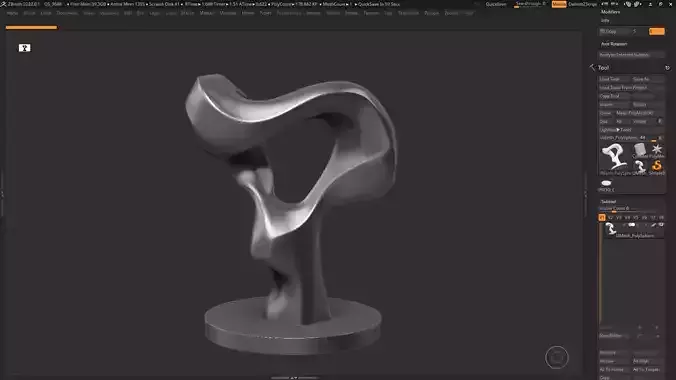Click the DefaultZScript button
This screenshot has height=380, width=676.
(582, 4)
